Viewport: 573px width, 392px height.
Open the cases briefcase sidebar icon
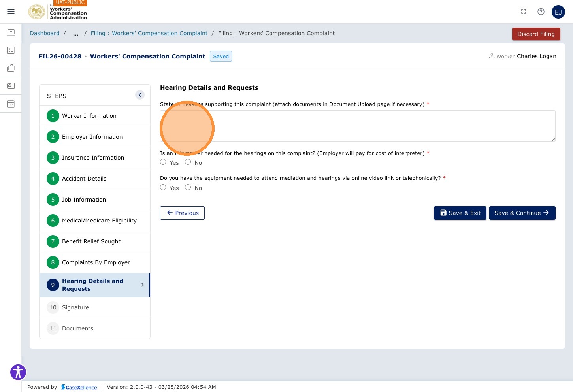point(11,68)
